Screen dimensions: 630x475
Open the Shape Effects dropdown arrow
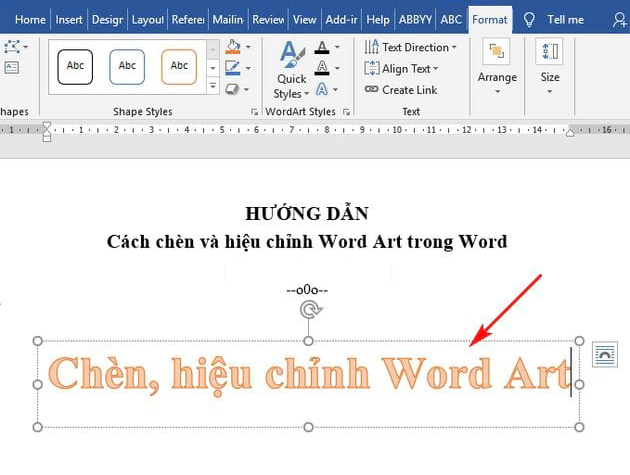point(246,89)
